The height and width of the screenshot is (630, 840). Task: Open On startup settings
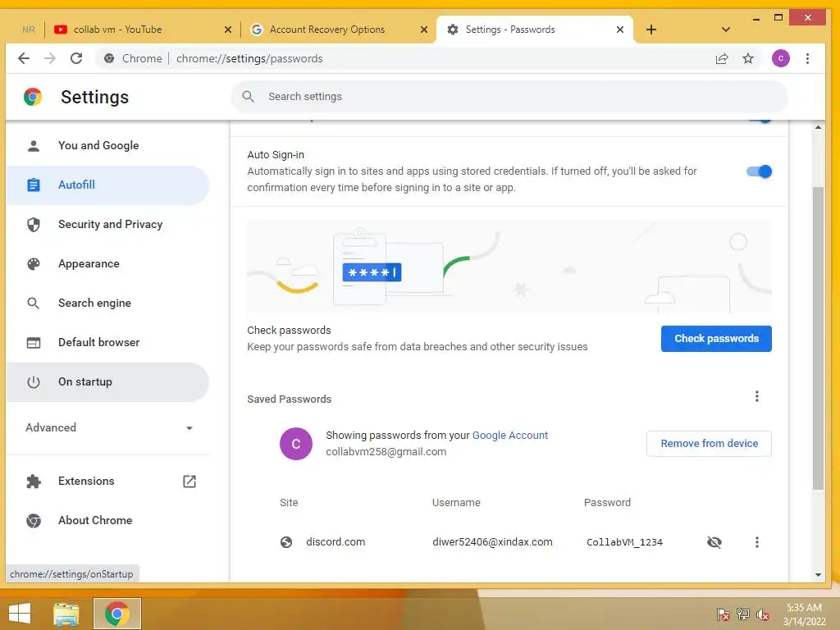pos(107,382)
